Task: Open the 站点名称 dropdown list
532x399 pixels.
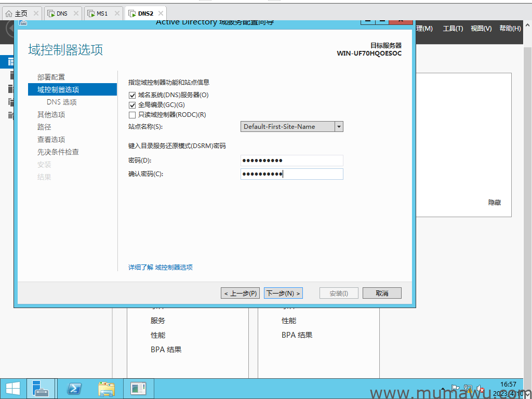Action: tap(339, 126)
